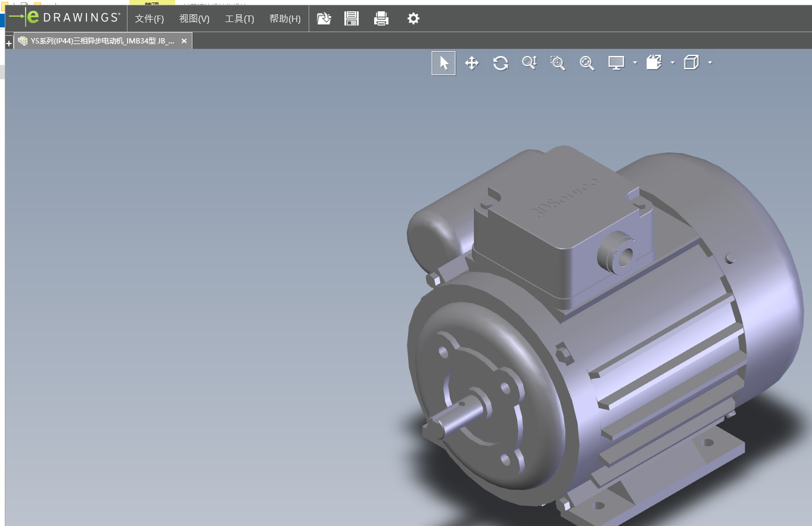Viewport: 812px width, 526px height.
Task: Activate the Select arrow tool
Action: 444,63
